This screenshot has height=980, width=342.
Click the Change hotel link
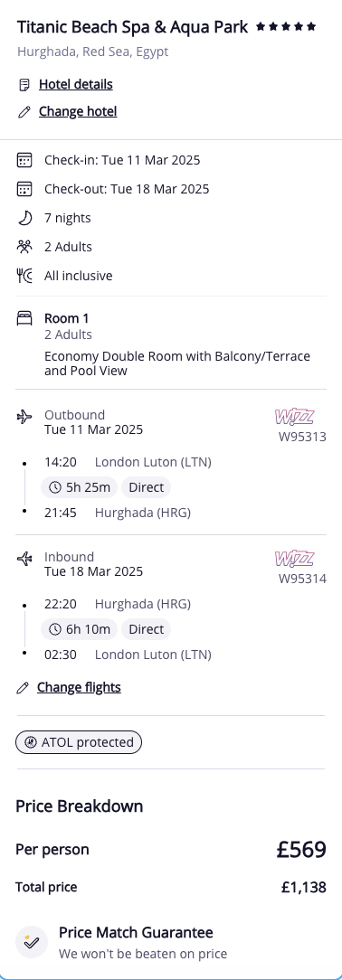click(78, 111)
